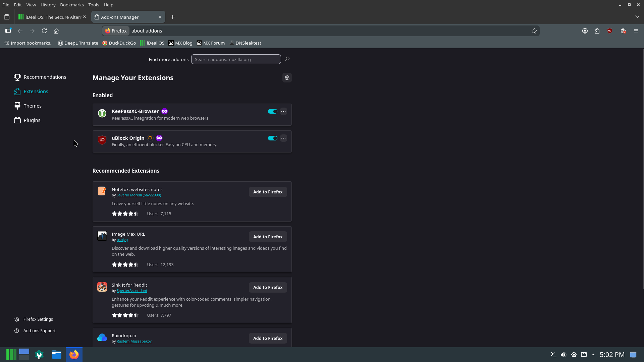Screen dimensions: 644x362
Task: Expand the system tray arrow
Action: pos(593,355)
